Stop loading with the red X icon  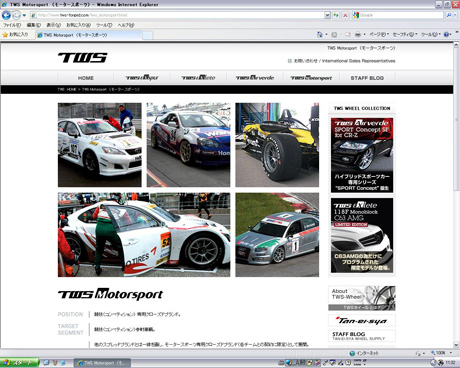pos(345,15)
